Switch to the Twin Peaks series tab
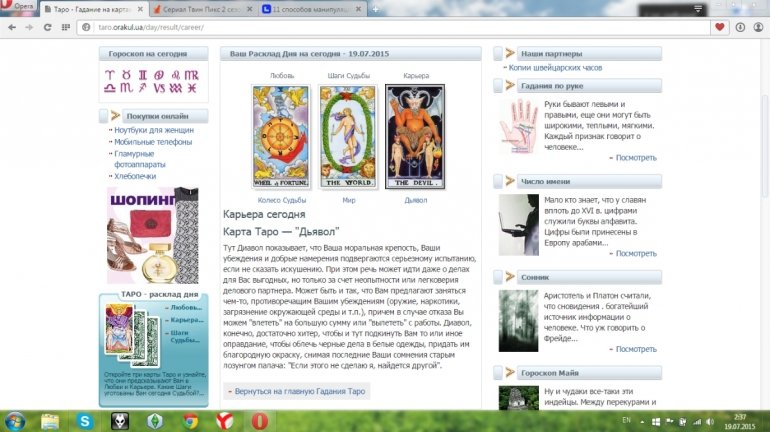Image resolution: width=770 pixels, height=432 pixels. point(200,9)
